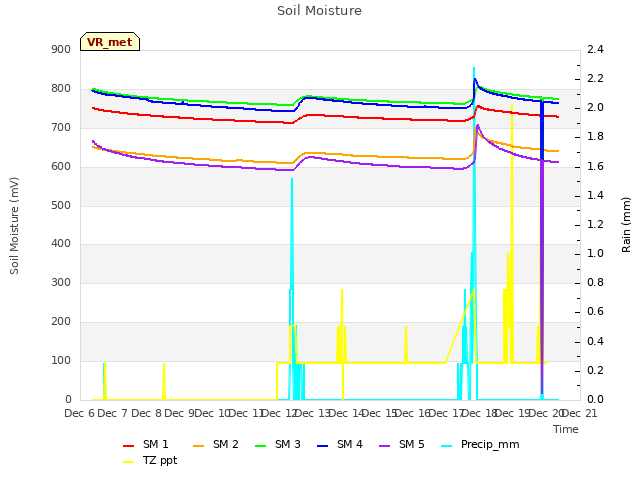
Task: Click the SM 1 legend label
Action: tap(156, 444)
